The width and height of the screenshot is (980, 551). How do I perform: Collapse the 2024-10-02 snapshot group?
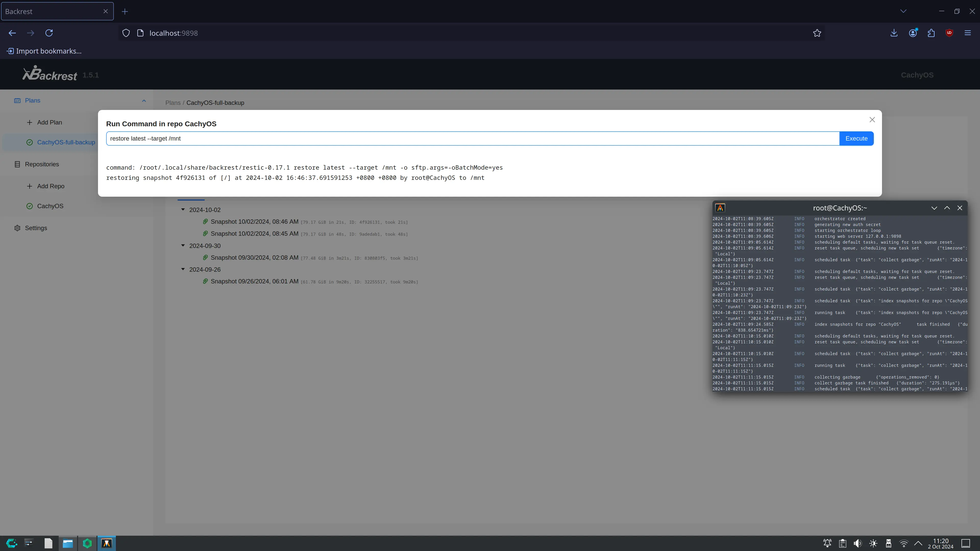[183, 209]
